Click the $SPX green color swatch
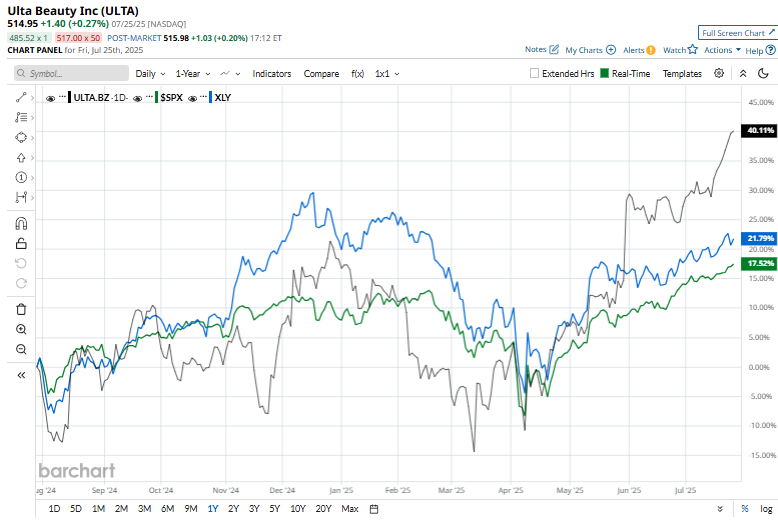Image resolution: width=778 pixels, height=520 pixels. click(157, 97)
